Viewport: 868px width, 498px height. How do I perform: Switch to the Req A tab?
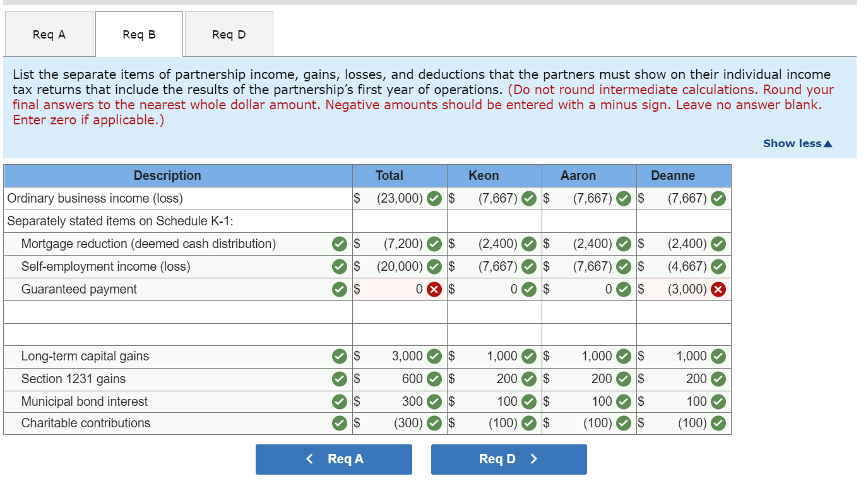click(49, 34)
